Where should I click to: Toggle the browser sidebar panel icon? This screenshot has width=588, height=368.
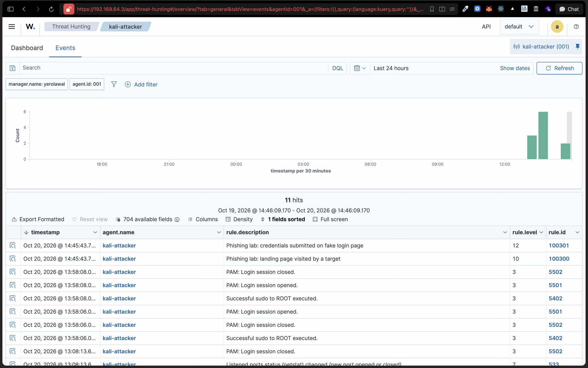10,9
